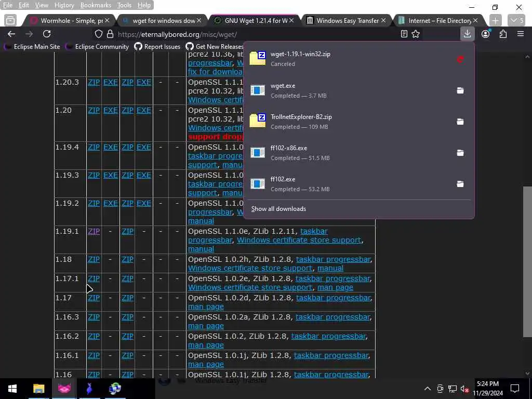Bookmark this page with the star icon

click(x=416, y=34)
